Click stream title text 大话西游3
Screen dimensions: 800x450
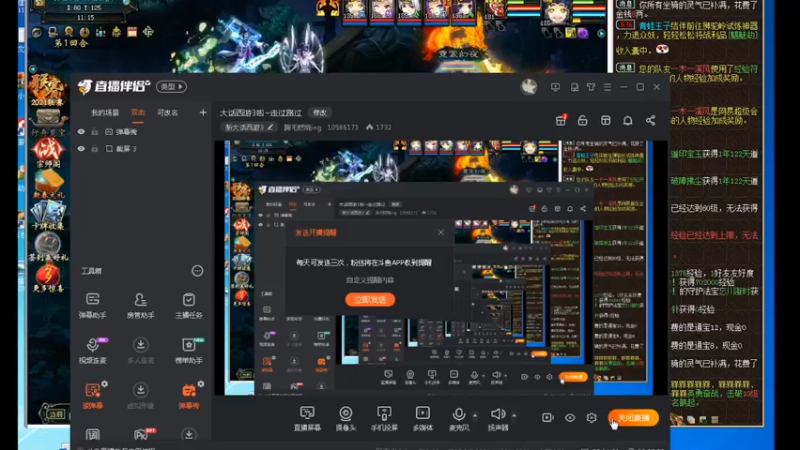pyautogui.click(x=261, y=113)
